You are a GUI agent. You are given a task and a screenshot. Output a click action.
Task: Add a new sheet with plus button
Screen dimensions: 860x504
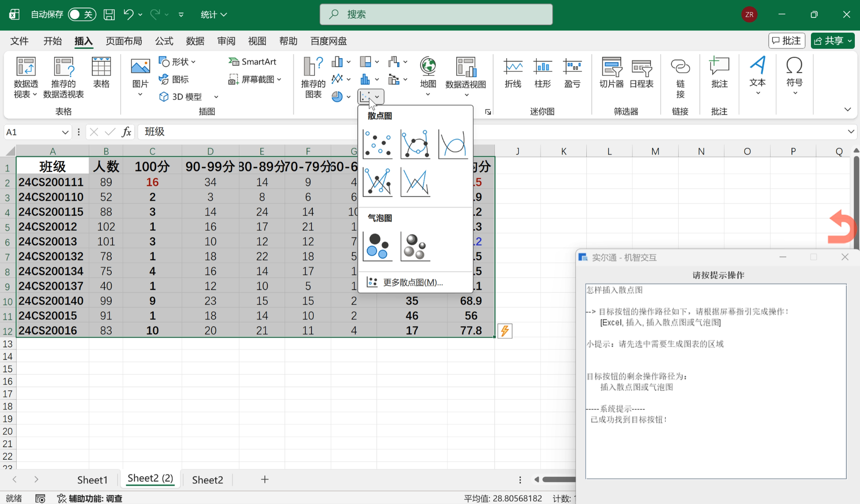pos(265,479)
